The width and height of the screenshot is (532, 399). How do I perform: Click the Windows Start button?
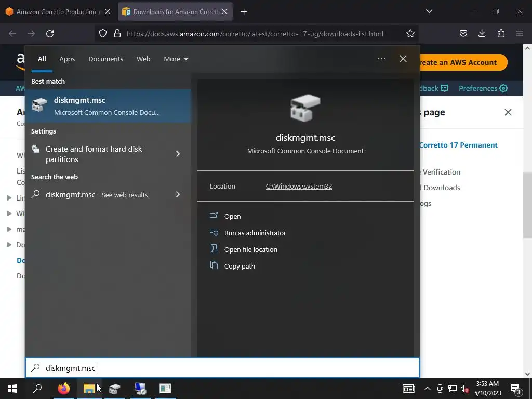click(12, 389)
